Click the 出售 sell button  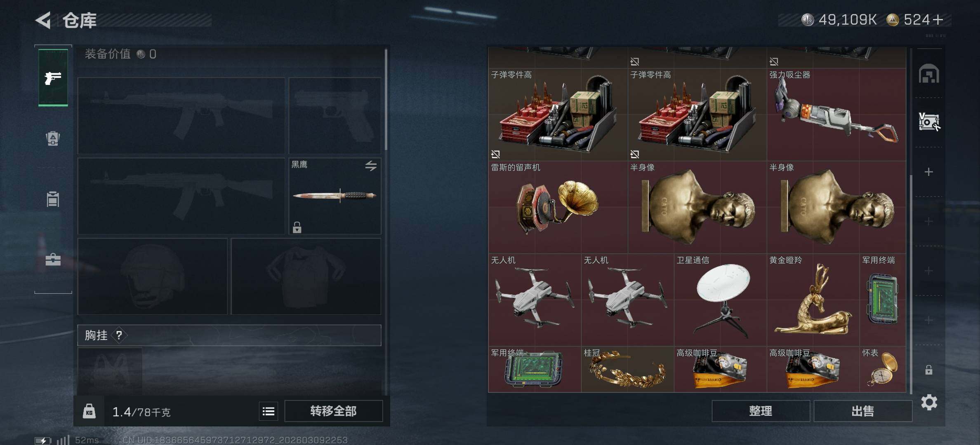[863, 411]
